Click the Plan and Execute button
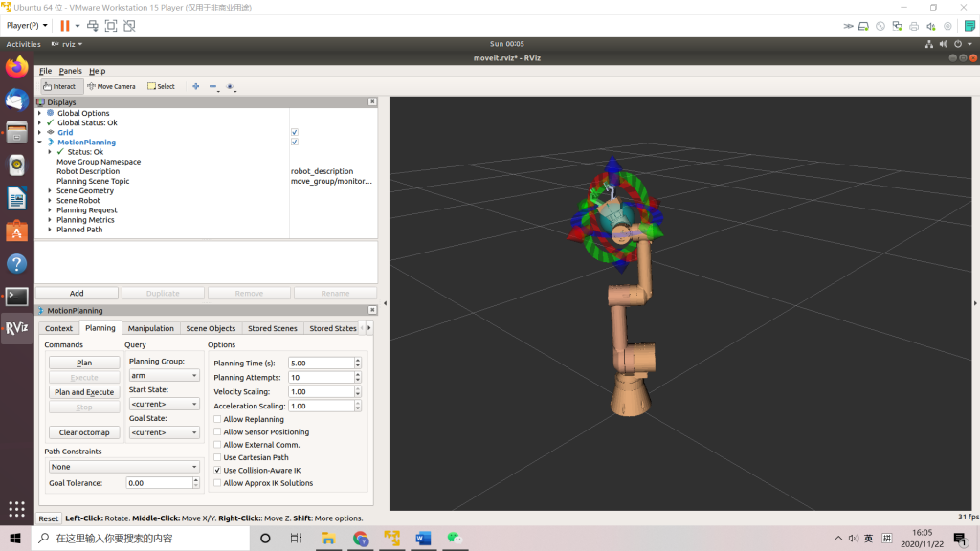 (83, 391)
